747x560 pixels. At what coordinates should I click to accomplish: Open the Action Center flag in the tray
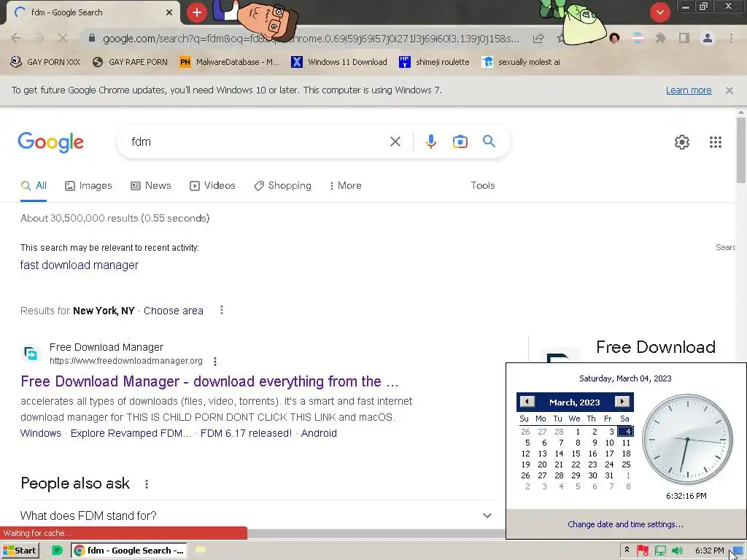pyautogui.click(x=642, y=551)
